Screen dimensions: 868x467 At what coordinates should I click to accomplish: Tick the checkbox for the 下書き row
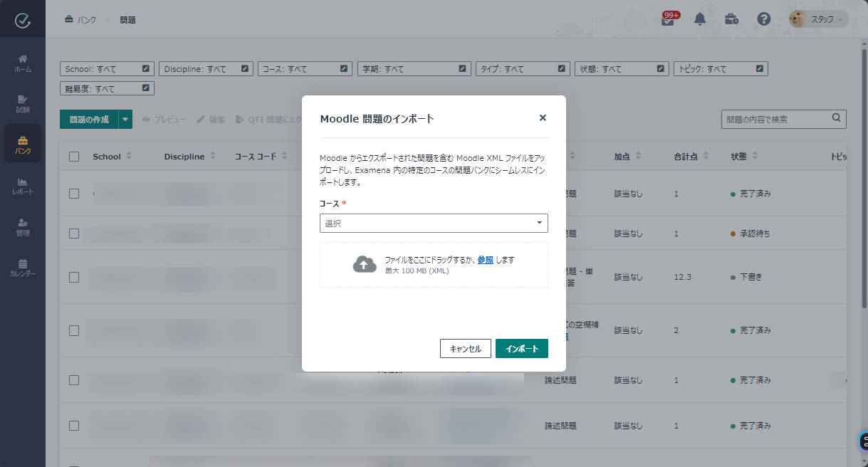(74, 277)
